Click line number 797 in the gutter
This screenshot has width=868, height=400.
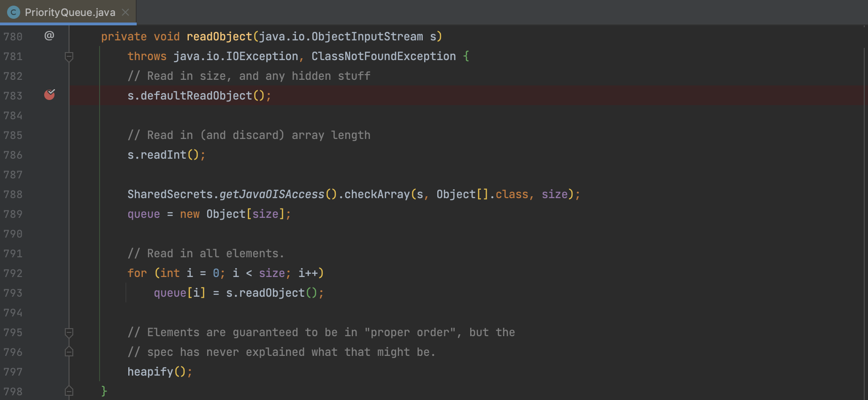tap(13, 372)
